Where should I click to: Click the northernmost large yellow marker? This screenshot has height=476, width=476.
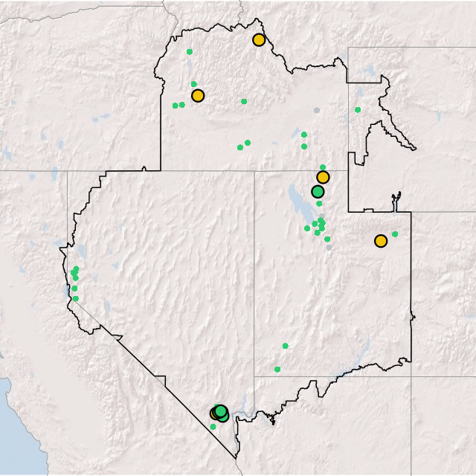pos(259,40)
